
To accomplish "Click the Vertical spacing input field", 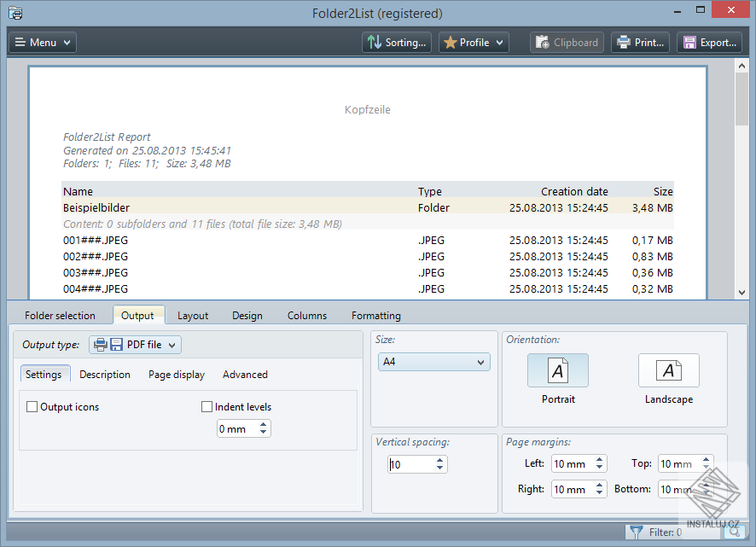I will point(410,463).
